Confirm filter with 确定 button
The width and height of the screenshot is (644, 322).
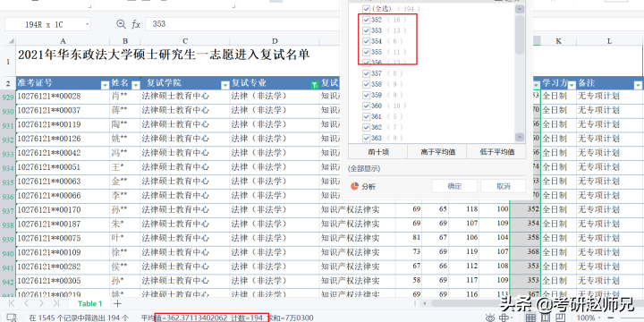[454, 186]
